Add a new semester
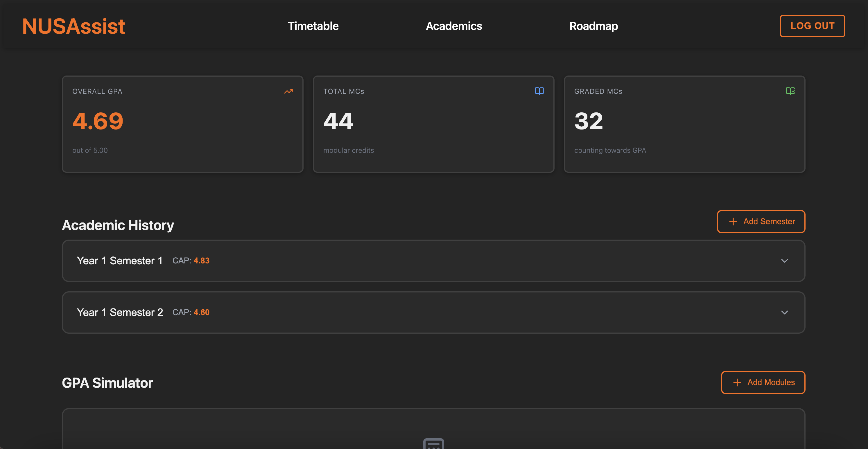Screen dimensions: 868x449 pyautogui.click(x=761, y=222)
